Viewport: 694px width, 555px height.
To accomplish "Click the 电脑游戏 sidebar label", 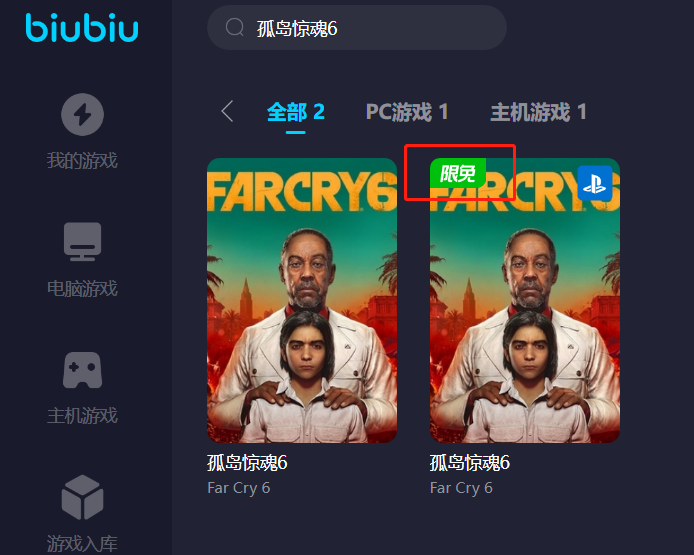I will [x=82, y=289].
